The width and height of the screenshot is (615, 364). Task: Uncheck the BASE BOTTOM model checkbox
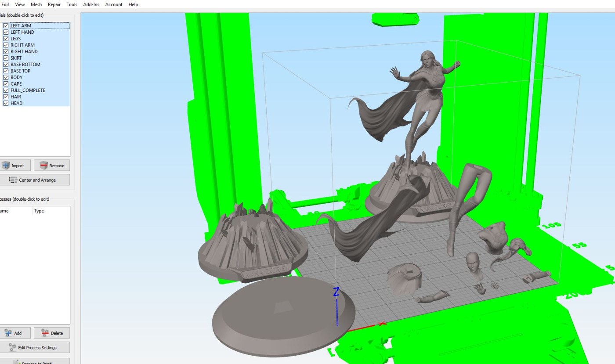tap(6, 64)
